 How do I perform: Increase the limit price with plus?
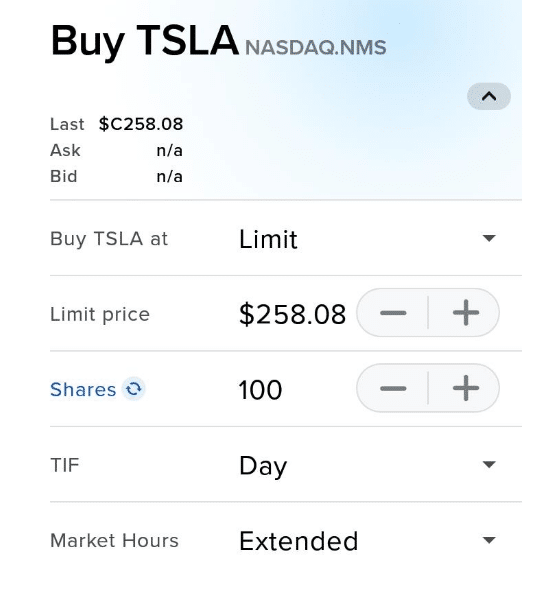click(465, 313)
